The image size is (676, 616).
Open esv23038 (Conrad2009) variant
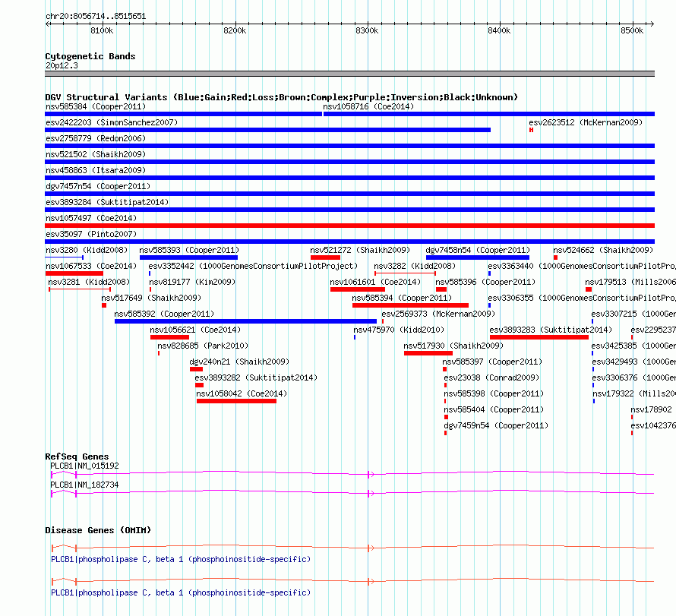tap(491, 377)
